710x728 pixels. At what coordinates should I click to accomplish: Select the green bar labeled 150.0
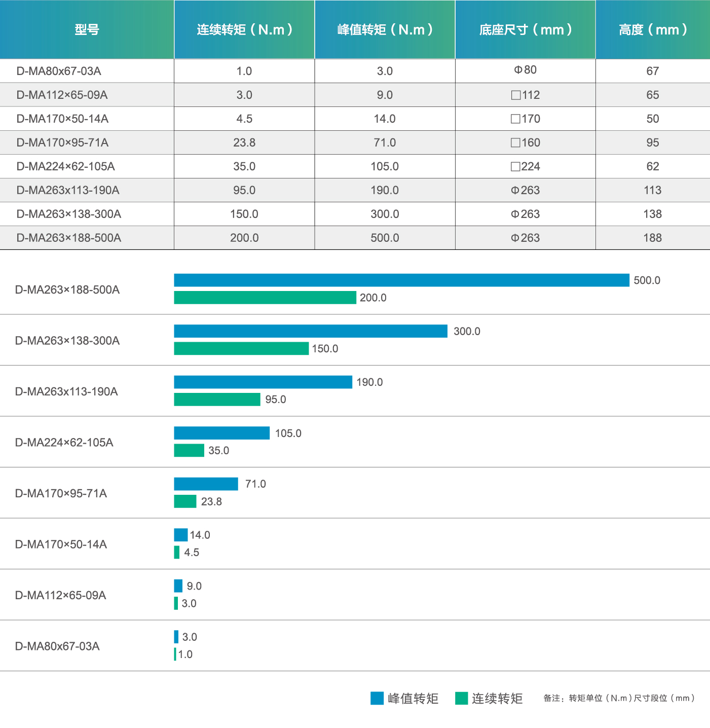coord(241,348)
